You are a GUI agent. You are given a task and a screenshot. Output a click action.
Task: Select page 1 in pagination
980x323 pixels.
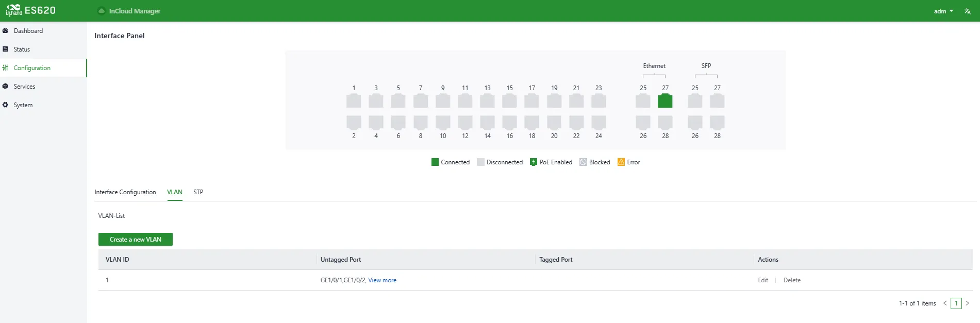click(x=956, y=303)
